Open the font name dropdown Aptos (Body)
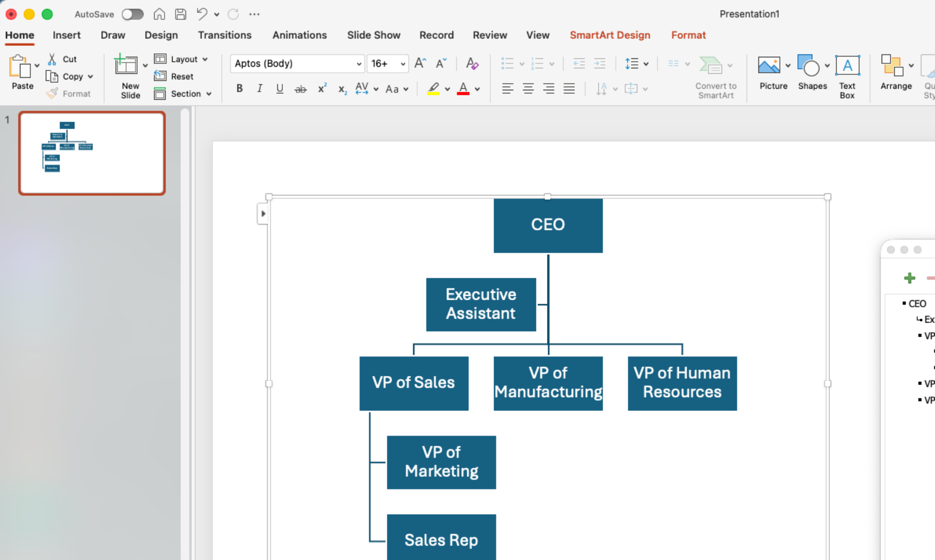Screen dimensions: 935x560 359,64
